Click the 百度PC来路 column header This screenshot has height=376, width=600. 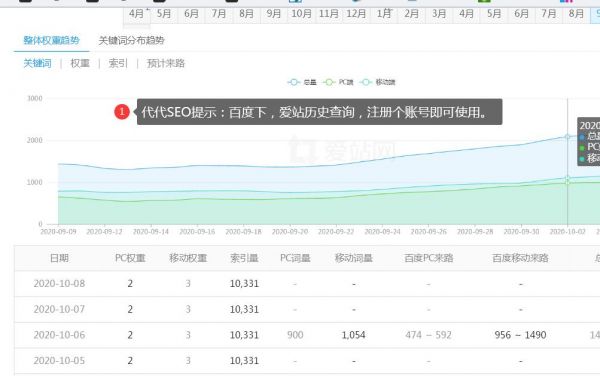(429, 258)
